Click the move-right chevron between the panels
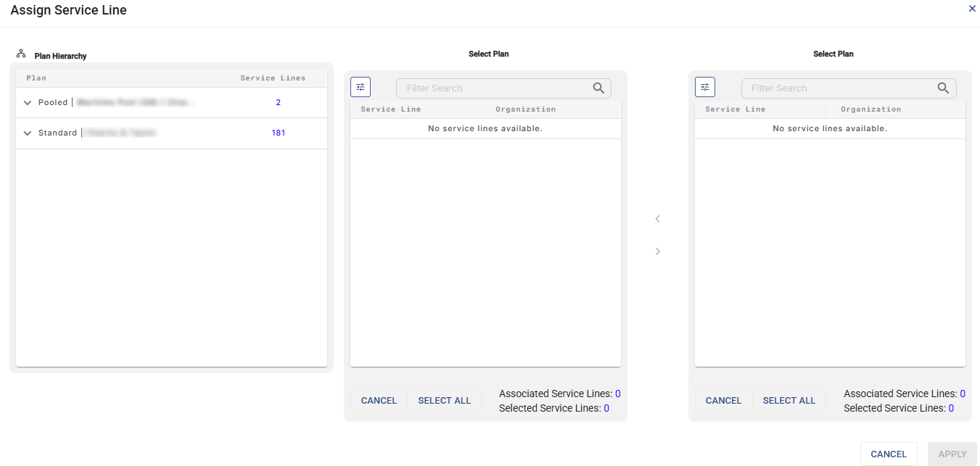Viewport: 980px width, 466px height. pyautogui.click(x=658, y=251)
